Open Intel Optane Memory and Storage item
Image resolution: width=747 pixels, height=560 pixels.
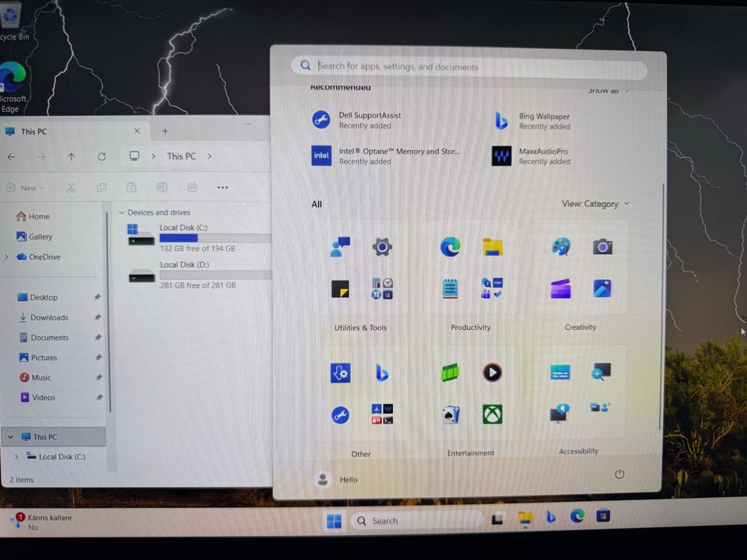pyautogui.click(x=386, y=156)
